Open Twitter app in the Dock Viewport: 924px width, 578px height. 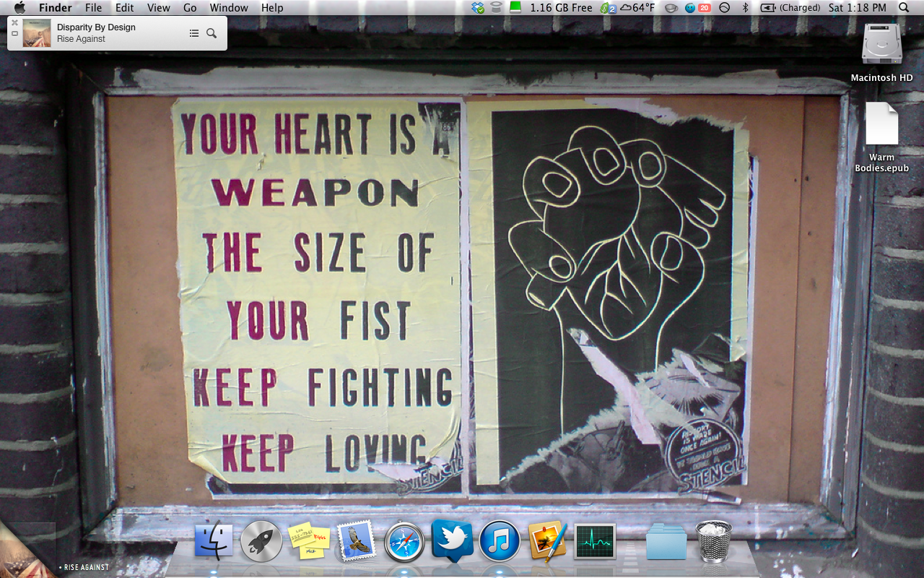click(452, 541)
